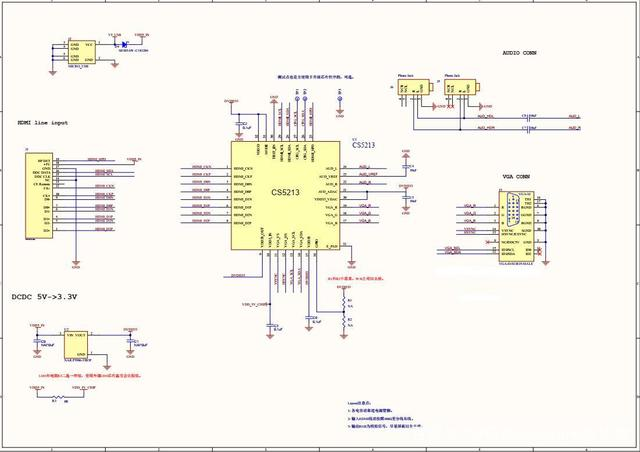Click the DDC DATA pin on HDMI connector
Image resolution: width=640 pixels, height=452 pixels.
(x=42, y=173)
